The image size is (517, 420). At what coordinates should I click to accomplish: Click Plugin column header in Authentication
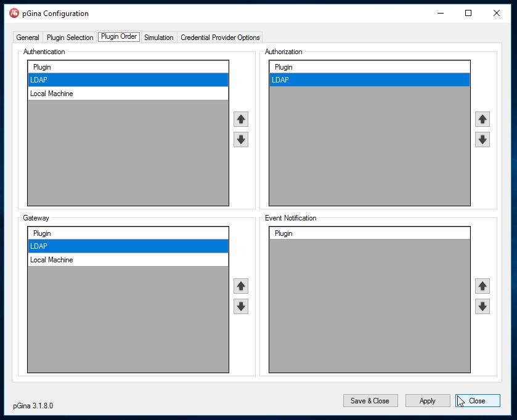click(x=128, y=67)
